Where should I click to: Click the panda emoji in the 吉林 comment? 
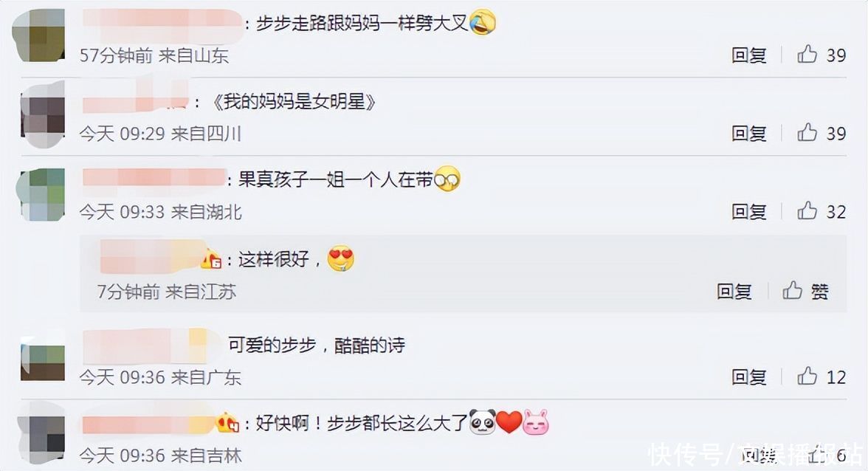[482, 422]
